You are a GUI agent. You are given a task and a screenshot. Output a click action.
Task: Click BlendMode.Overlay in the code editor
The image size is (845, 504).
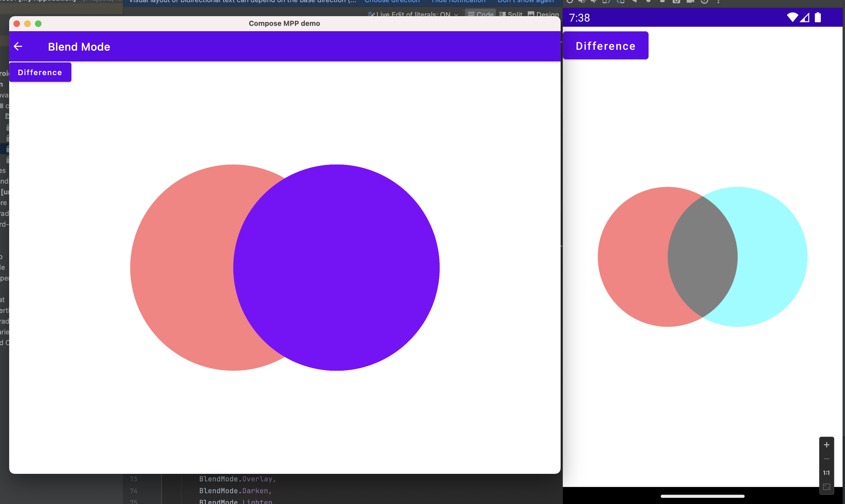237,479
